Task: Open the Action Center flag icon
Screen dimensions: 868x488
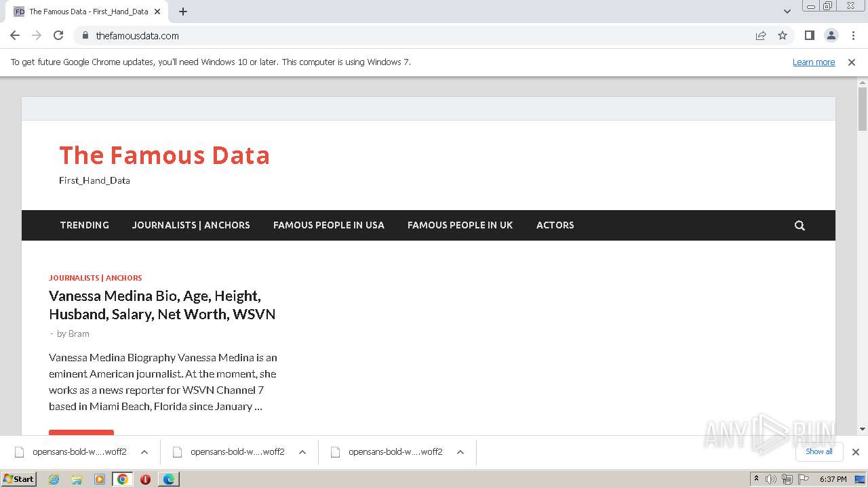Action: tap(804, 479)
